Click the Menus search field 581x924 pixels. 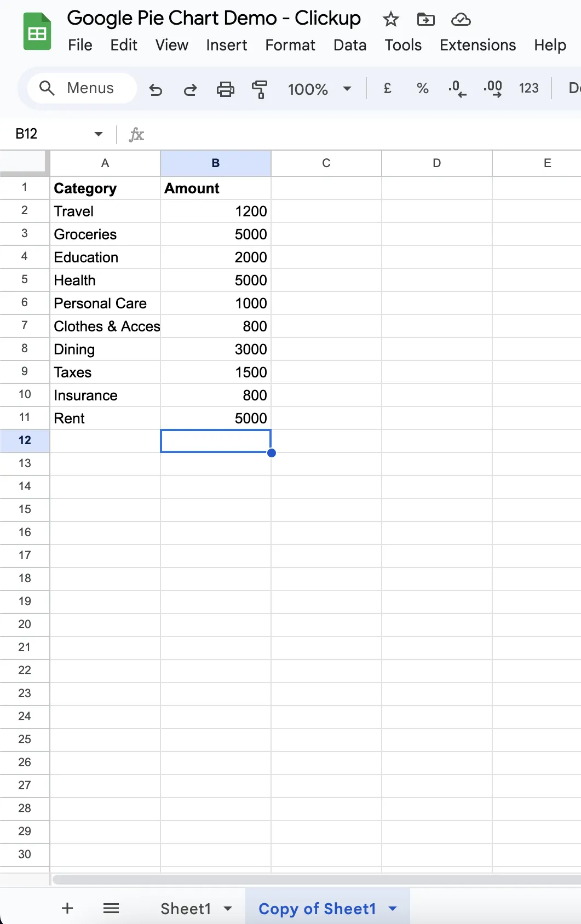pyautogui.click(x=82, y=88)
